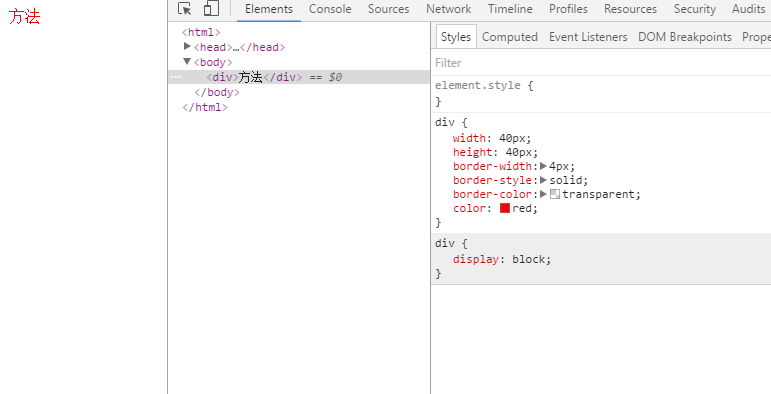Select the Computed sidebar tab
Viewport: 771px width, 394px height.
click(509, 37)
